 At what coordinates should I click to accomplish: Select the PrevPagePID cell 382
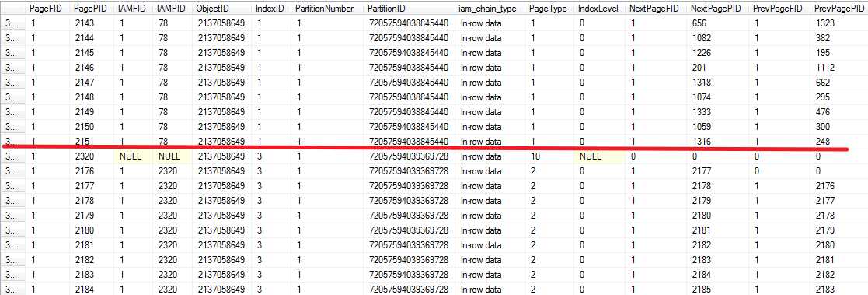coord(839,38)
